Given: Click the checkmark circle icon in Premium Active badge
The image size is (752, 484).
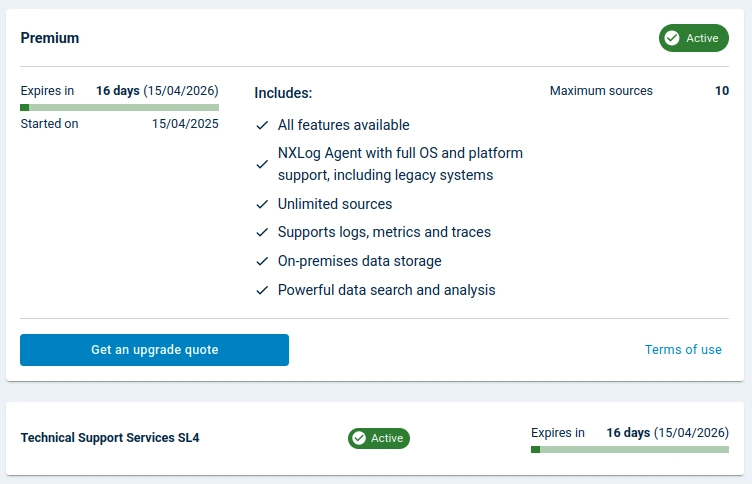Looking at the screenshot, I should point(672,38).
